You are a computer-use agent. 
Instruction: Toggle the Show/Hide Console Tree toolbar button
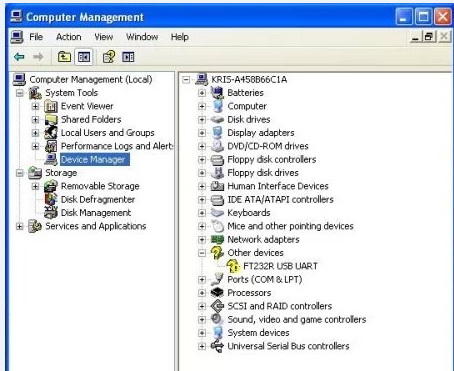coord(83,57)
